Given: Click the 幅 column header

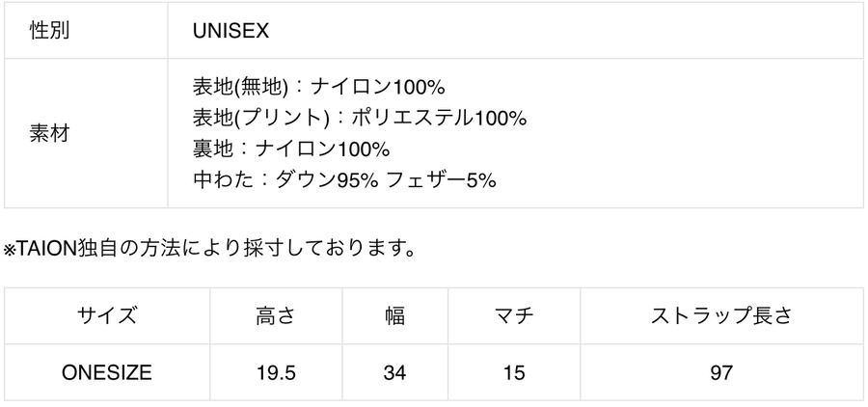Looking at the screenshot, I should click(393, 315).
